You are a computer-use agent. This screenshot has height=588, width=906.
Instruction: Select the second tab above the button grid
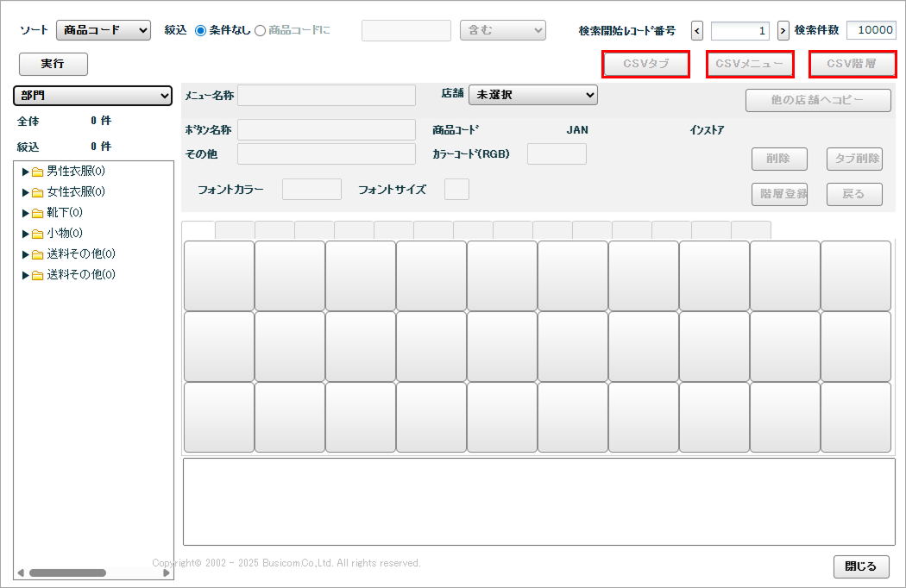[235, 230]
